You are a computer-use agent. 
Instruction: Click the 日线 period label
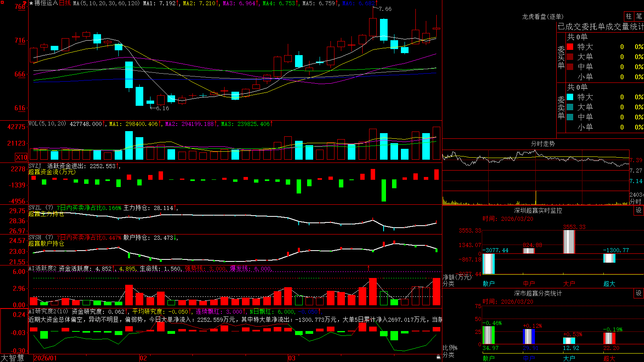(x=65, y=3)
